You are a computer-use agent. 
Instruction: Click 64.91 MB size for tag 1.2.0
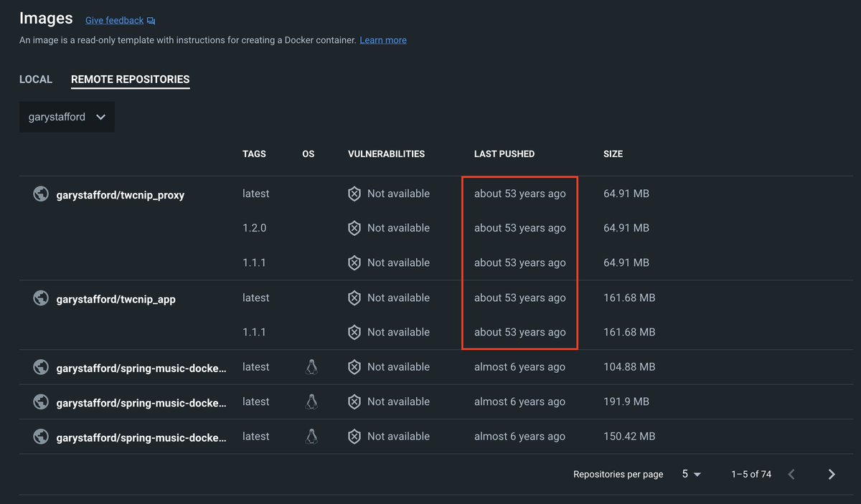[x=626, y=228]
